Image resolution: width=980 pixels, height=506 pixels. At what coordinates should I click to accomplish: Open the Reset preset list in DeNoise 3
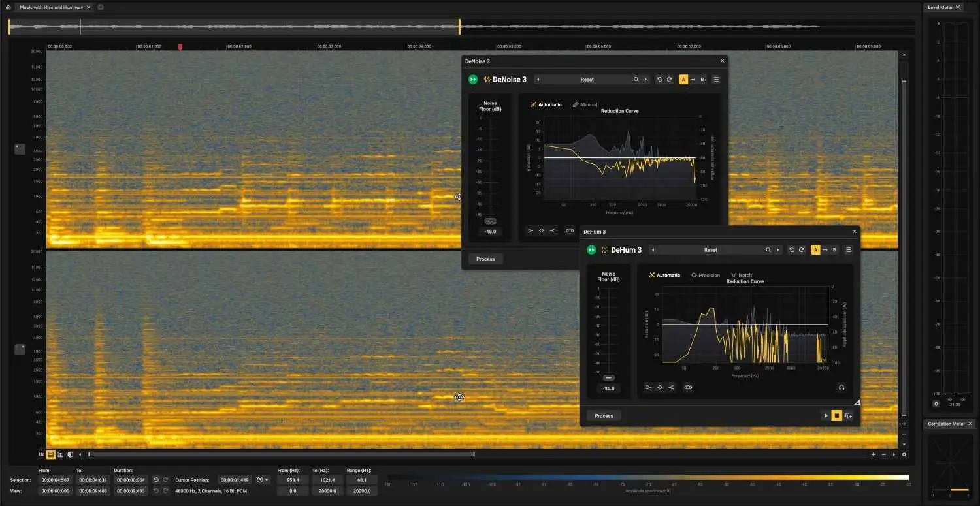pos(587,80)
